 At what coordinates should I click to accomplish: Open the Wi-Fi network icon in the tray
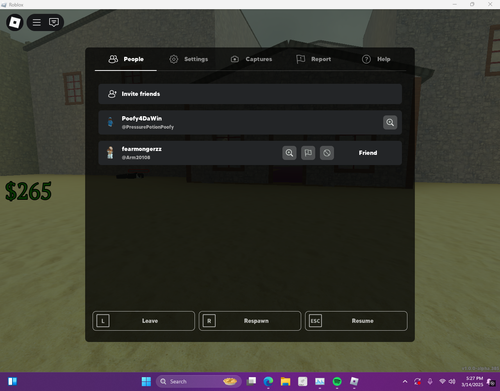pyautogui.click(x=442, y=381)
